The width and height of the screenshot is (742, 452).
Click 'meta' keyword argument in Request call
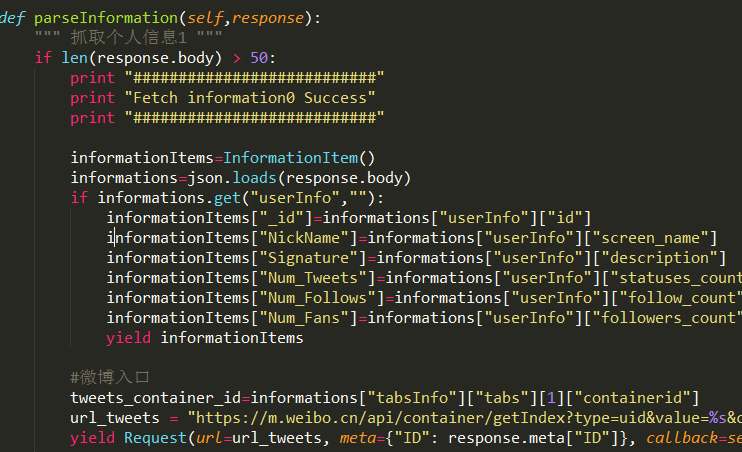coord(358,438)
